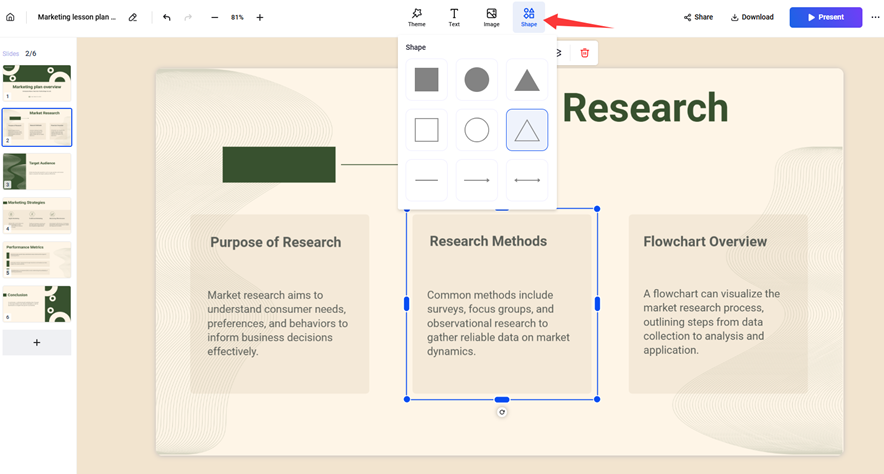This screenshot has width=884, height=474.
Task: Start the slideshow with Present
Action: (x=825, y=17)
